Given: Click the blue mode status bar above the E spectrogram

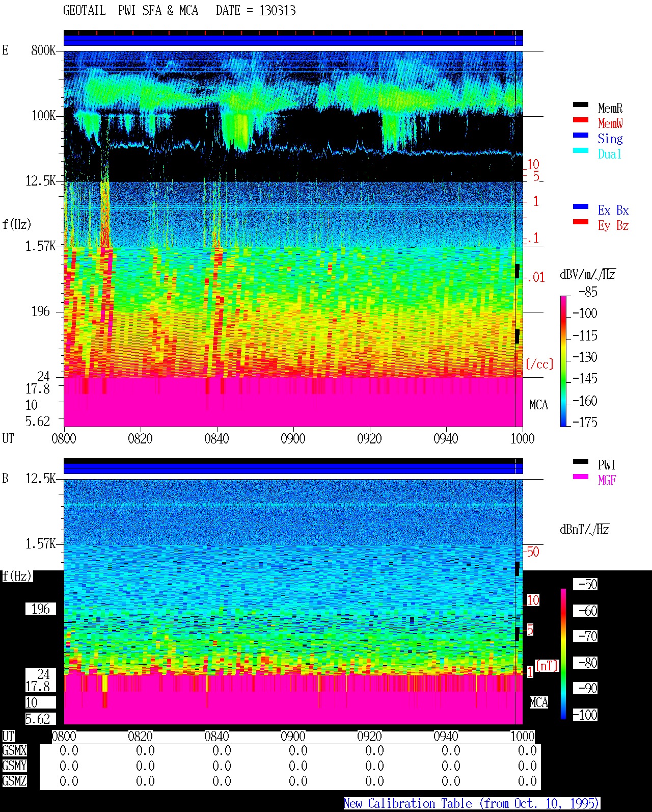Looking at the screenshot, I should tap(293, 40).
